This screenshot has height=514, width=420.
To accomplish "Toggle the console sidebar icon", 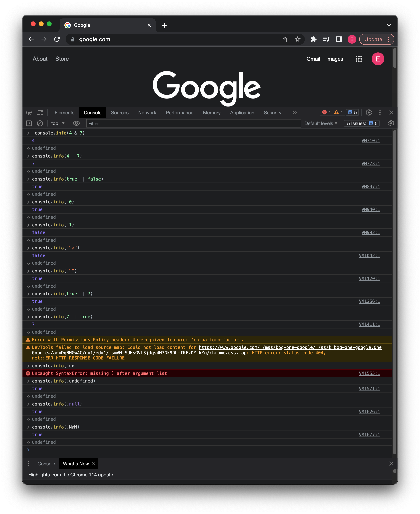I will point(29,123).
